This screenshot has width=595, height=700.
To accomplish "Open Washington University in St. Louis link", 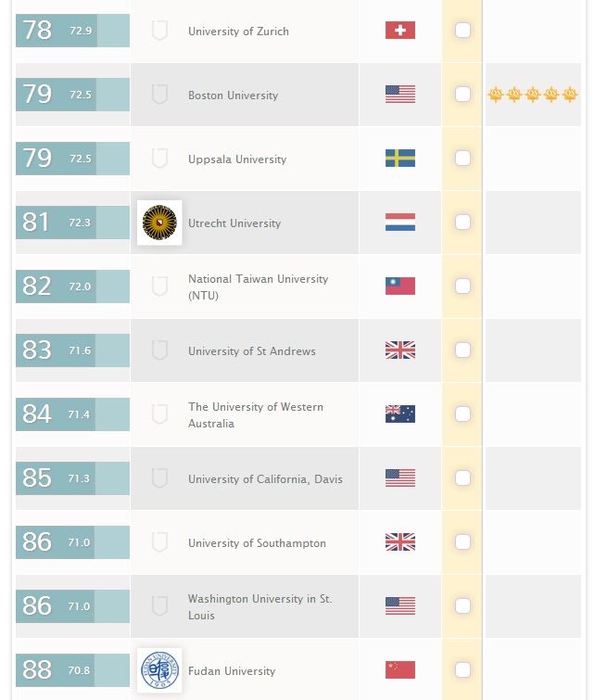I will [260, 606].
